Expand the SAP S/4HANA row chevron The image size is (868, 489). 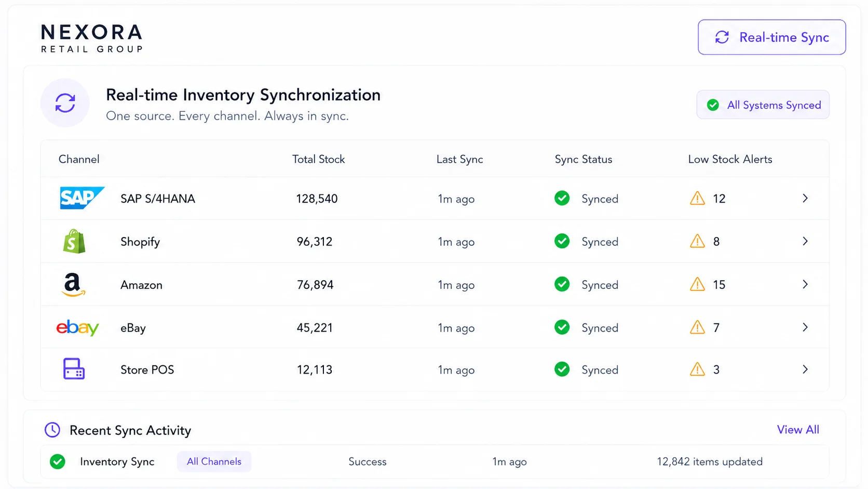click(805, 198)
